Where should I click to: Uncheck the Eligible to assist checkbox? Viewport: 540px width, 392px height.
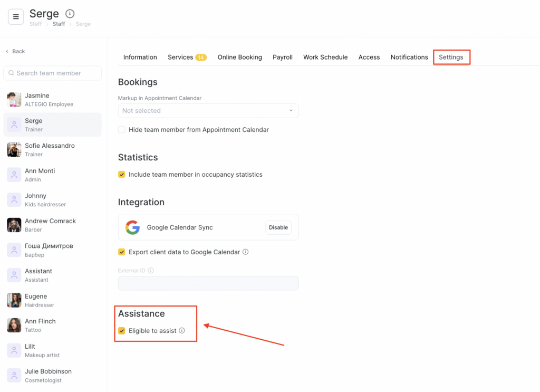pos(122,331)
